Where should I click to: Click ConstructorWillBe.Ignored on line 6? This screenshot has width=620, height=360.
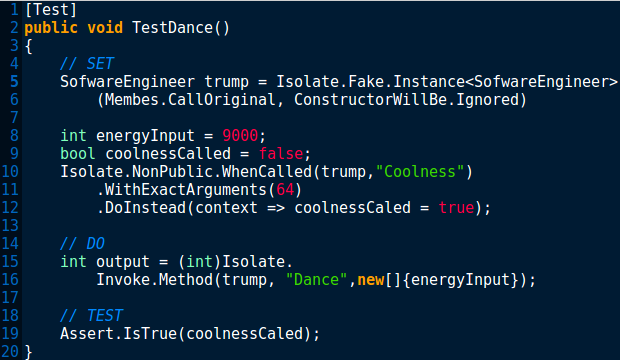(x=406, y=100)
